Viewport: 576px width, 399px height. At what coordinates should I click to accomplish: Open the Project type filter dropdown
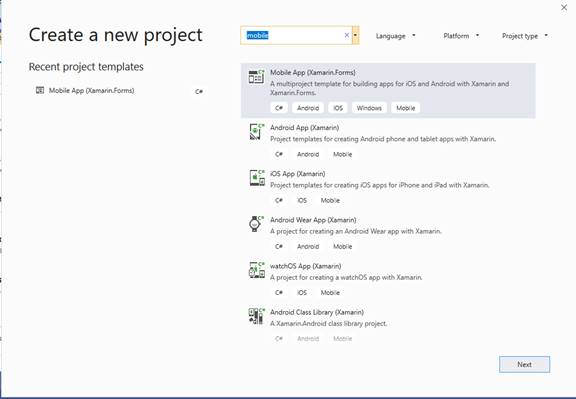tap(525, 36)
